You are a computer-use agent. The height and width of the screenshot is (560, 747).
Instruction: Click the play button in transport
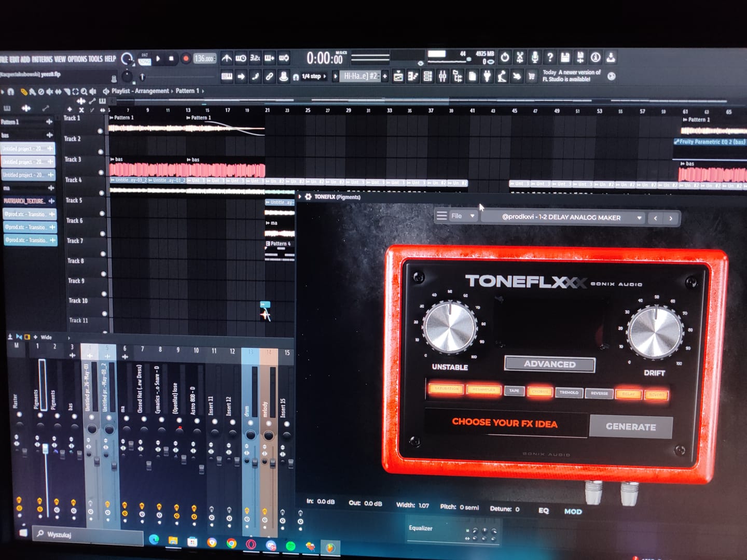click(158, 59)
